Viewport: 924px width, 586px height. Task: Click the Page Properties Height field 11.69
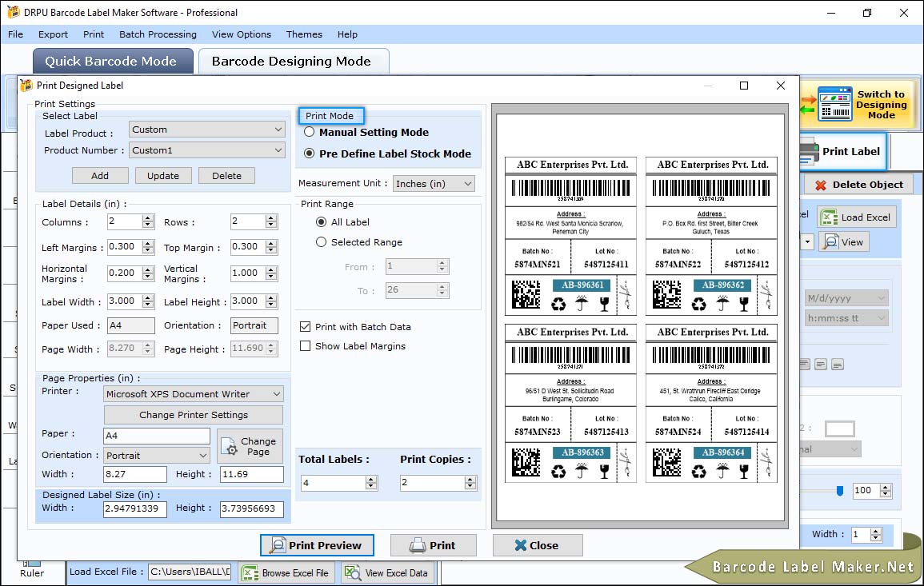[252, 475]
